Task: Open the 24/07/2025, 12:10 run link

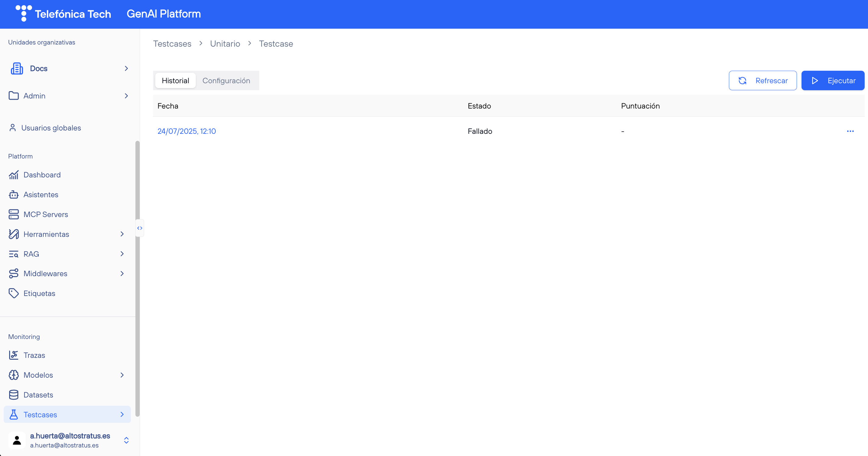Action: tap(186, 131)
